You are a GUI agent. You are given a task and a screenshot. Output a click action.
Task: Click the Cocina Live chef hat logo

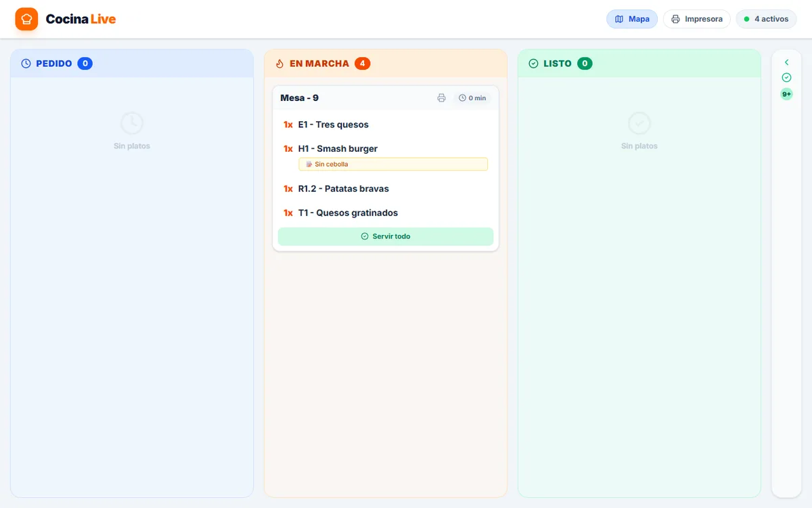coord(26,19)
